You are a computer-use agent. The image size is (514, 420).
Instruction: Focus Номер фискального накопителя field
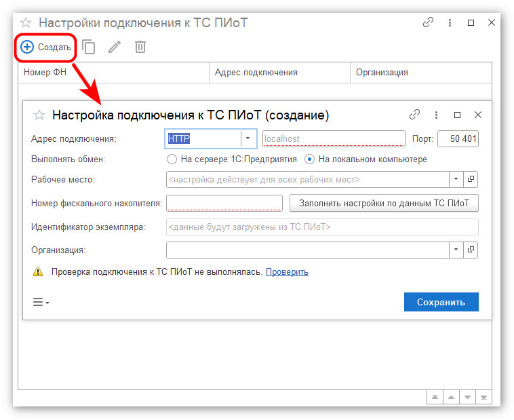224,203
